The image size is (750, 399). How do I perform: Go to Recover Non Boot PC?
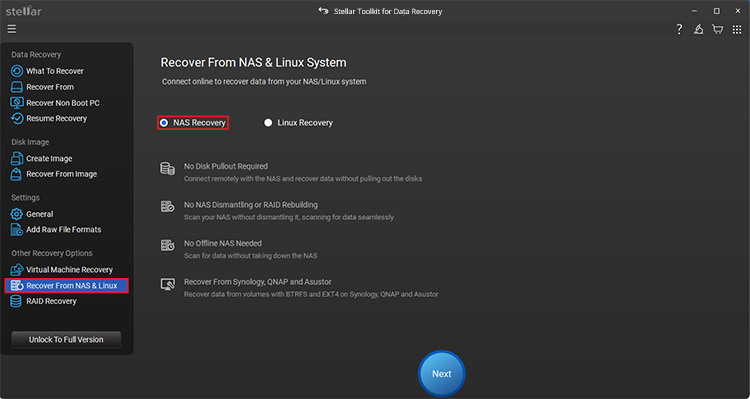pyautogui.click(x=63, y=103)
